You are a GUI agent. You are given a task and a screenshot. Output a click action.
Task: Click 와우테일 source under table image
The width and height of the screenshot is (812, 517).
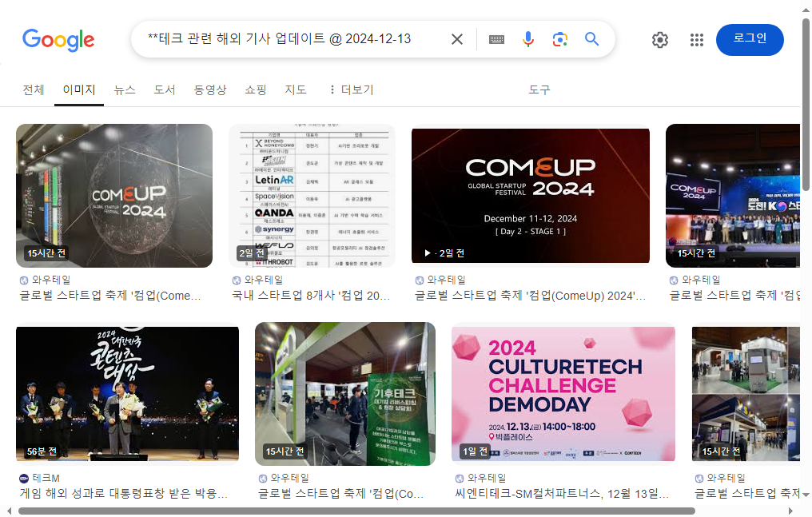coord(264,280)
